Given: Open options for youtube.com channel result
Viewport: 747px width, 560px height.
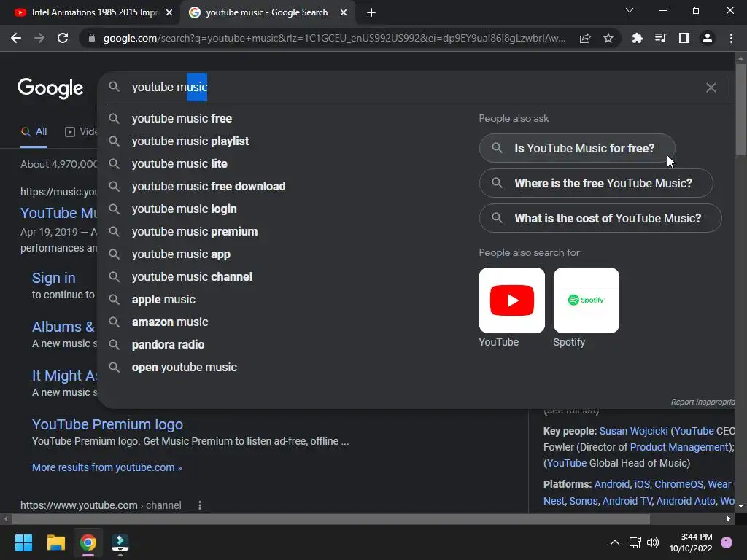Looking at the screenshot, I should 200,505.
